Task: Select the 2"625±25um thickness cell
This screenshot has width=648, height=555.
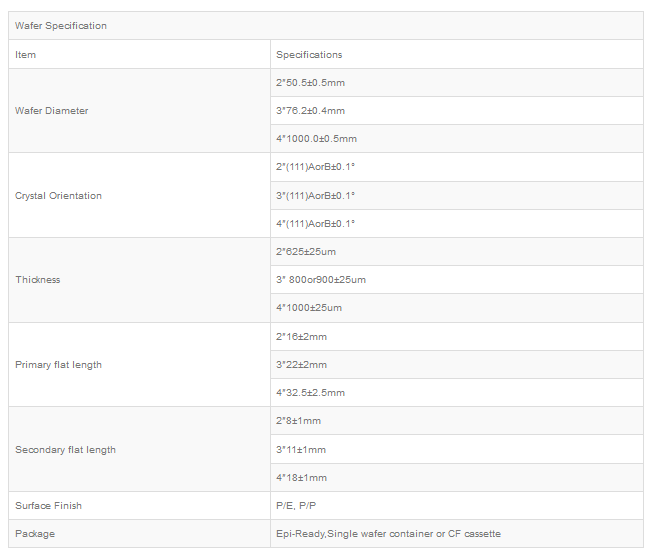Action: pyautogui.click(x=308, y=252)
